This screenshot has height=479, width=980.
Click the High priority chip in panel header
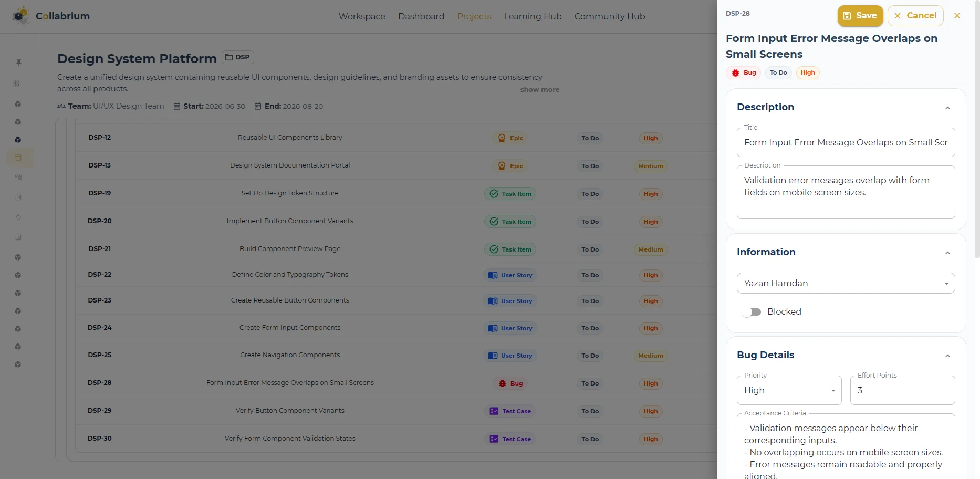808,73
